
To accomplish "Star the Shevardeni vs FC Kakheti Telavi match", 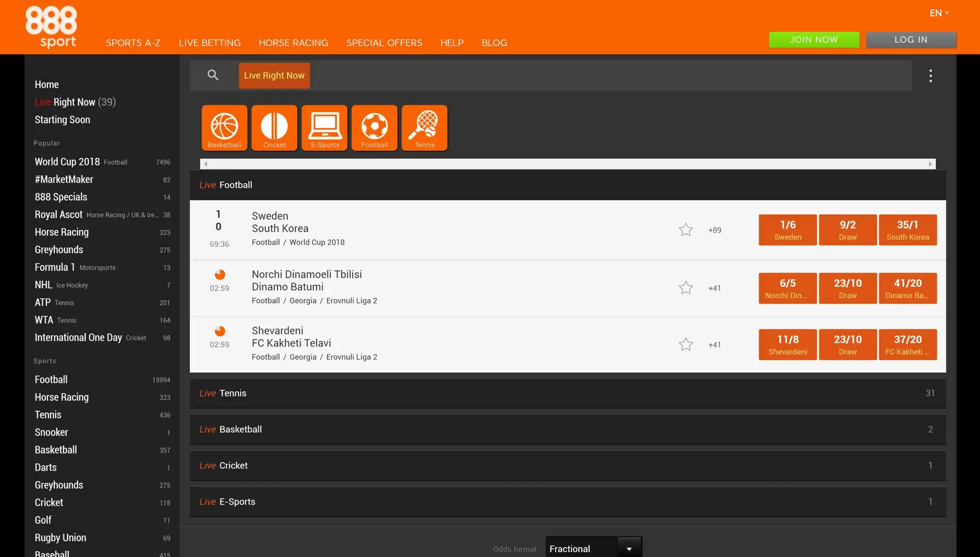I will (x=685, y=344).
